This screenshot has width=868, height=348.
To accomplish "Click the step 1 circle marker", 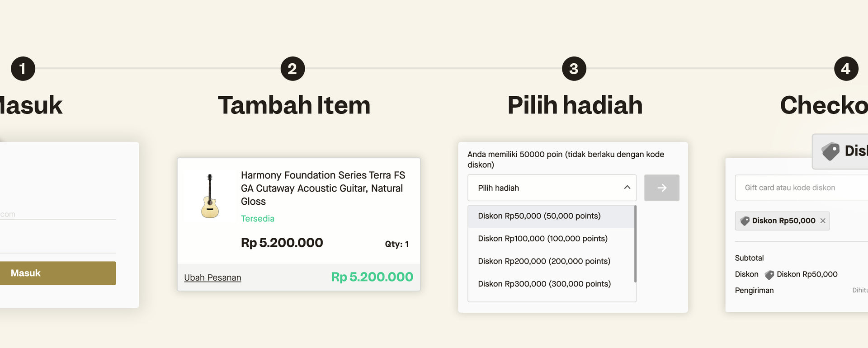I will tap(23, 69).
